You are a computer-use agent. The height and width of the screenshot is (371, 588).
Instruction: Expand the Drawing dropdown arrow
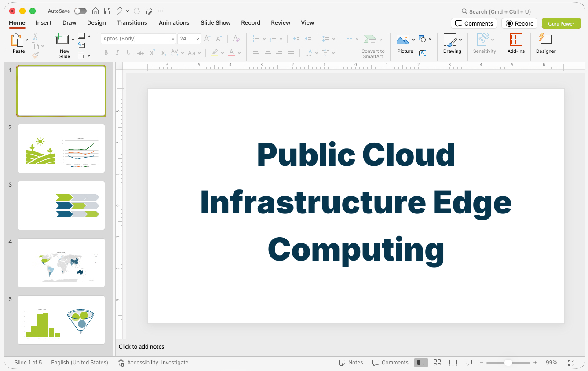[460, 40]
